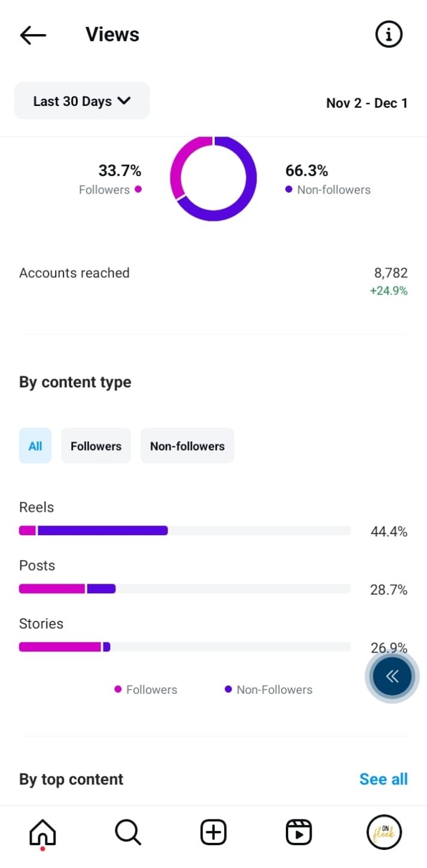Tap the Stories views progress bar
This screenshot has height=868, width=427.
pyautogui.click(x=184, y=647)
